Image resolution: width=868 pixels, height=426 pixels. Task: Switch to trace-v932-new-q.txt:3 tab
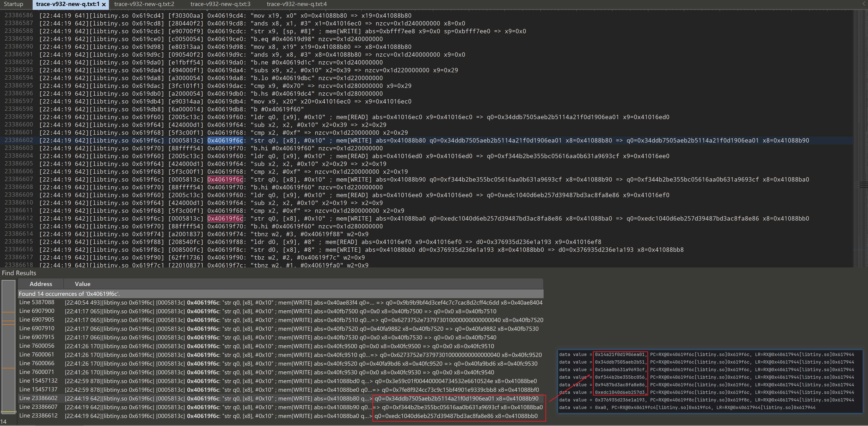click(220, 4)
